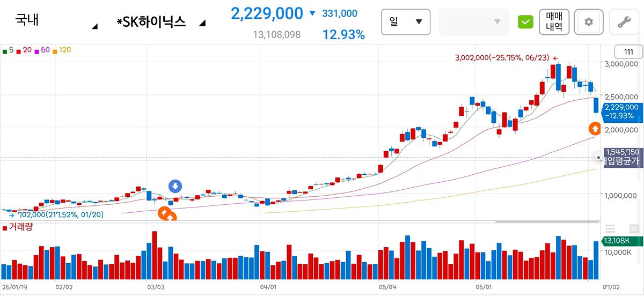
Task: Open the wrench tools icon
Action: tap(624, 22)
